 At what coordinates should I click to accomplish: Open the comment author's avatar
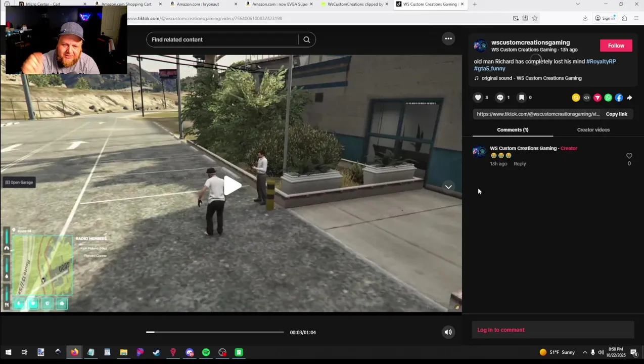(x=479, y=151)
